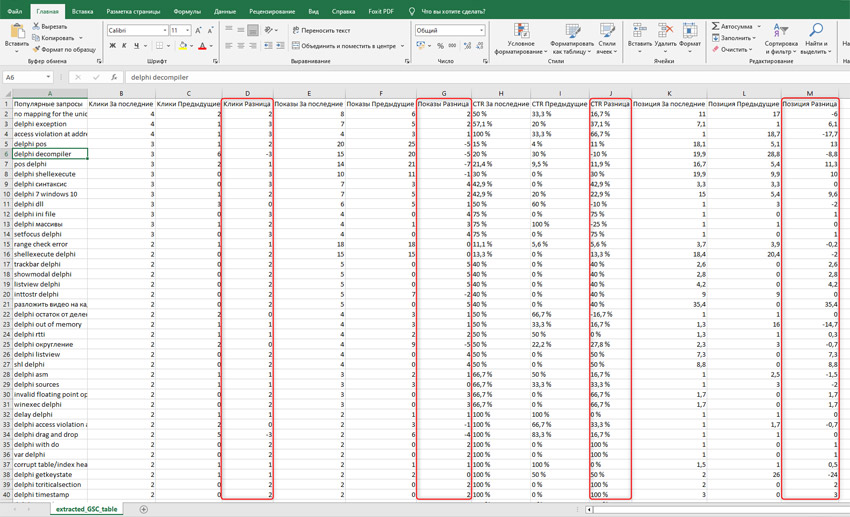Expand the Name Box A6 dropdown
Screen dimensions: 850x517
pos(48,77)
